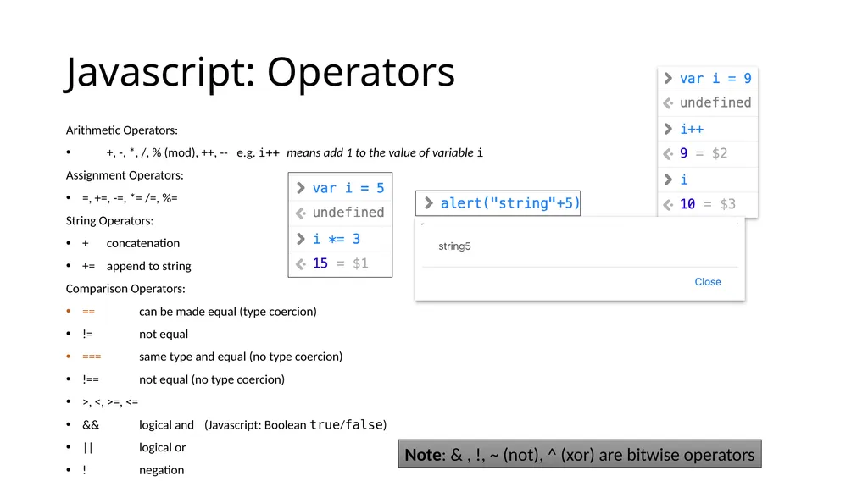Click the return arrow before '9 = $2'
The image size is (868, 487).
[668, 154]
